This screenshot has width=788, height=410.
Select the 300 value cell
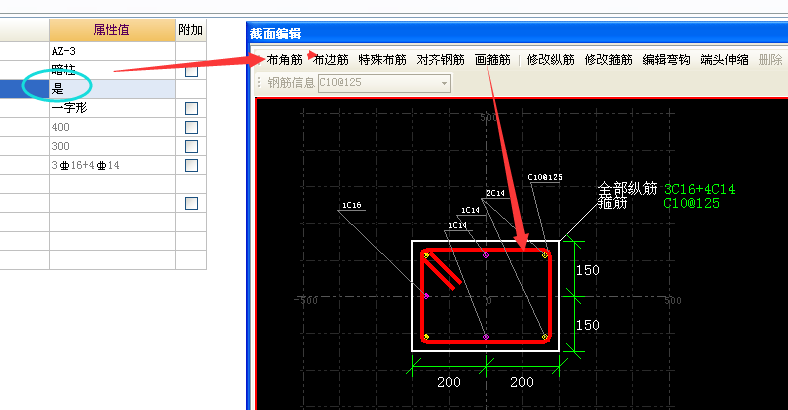[x=112, y=146]
